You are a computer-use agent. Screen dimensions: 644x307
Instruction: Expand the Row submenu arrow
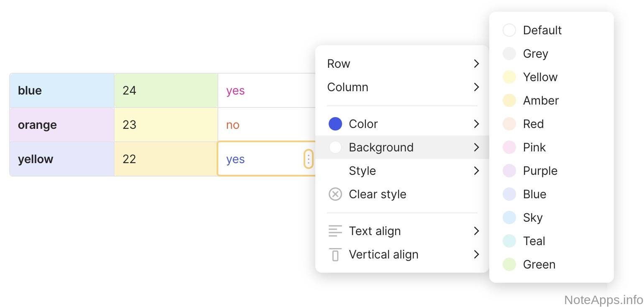[476, 64]
